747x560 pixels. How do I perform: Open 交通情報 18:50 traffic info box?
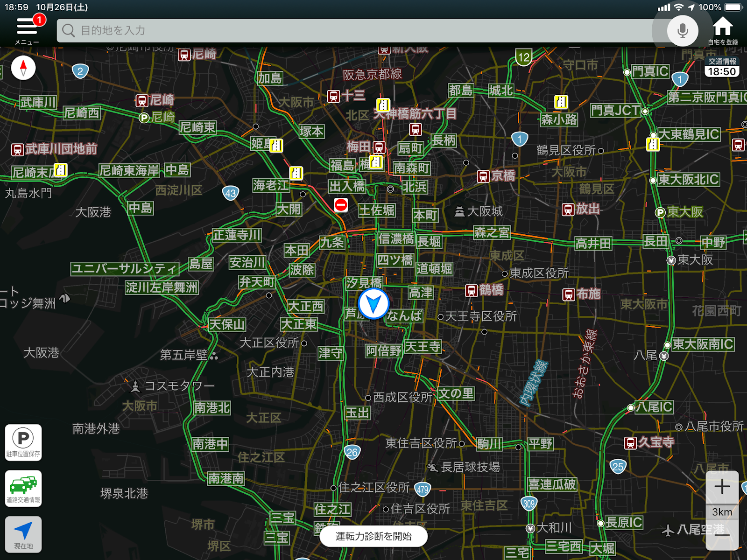tap(722, 67)
